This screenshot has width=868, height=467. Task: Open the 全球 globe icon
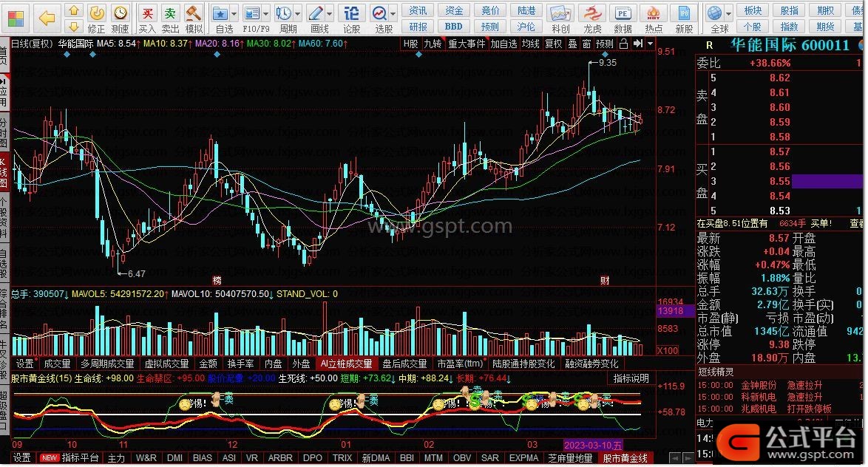click(x=715, y=13)
